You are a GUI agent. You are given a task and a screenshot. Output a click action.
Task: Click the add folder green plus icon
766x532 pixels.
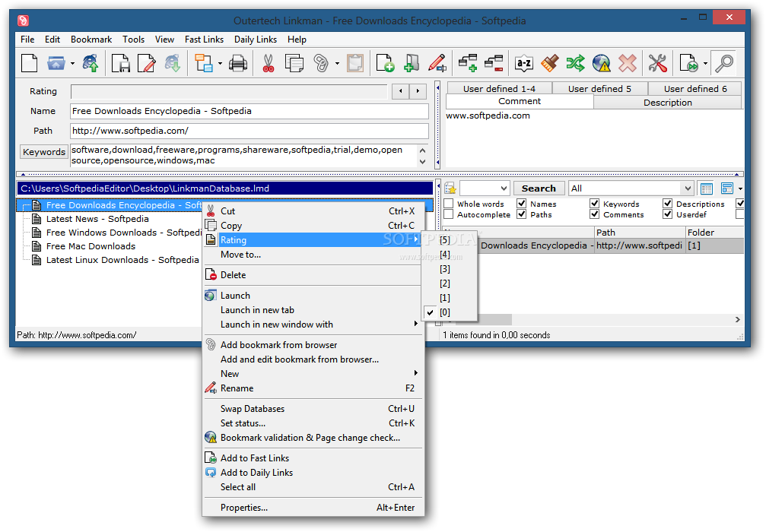click(412, 63)
